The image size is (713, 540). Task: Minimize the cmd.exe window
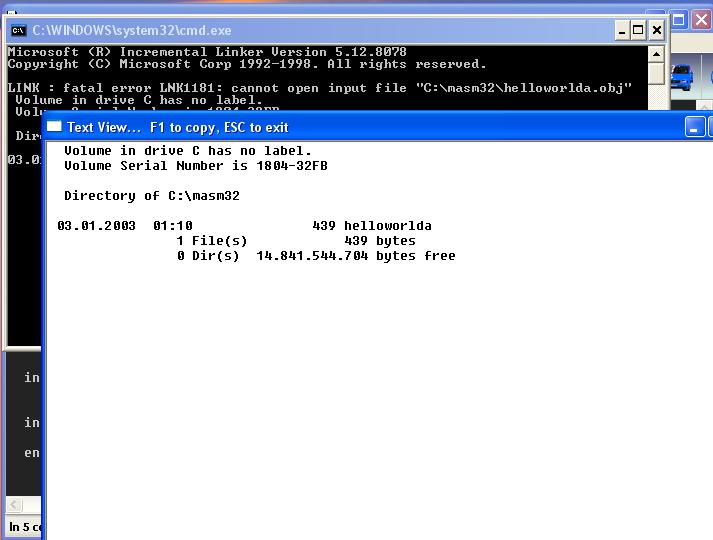pyautogui.click(x=622, y=30)
